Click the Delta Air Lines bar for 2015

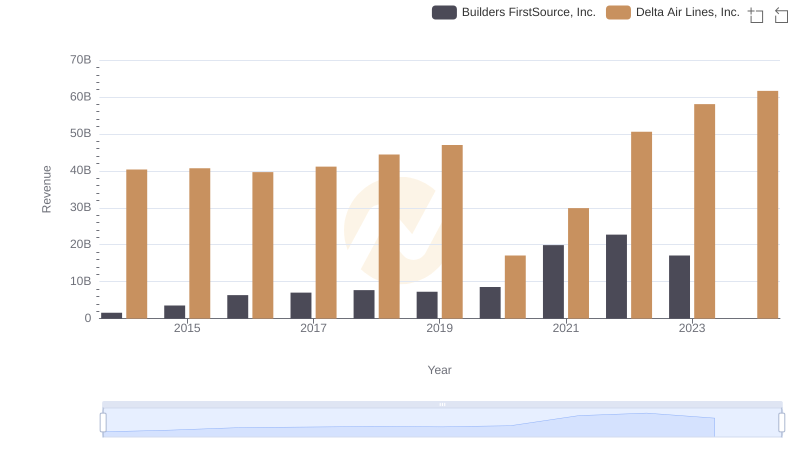tap(199, 243)
